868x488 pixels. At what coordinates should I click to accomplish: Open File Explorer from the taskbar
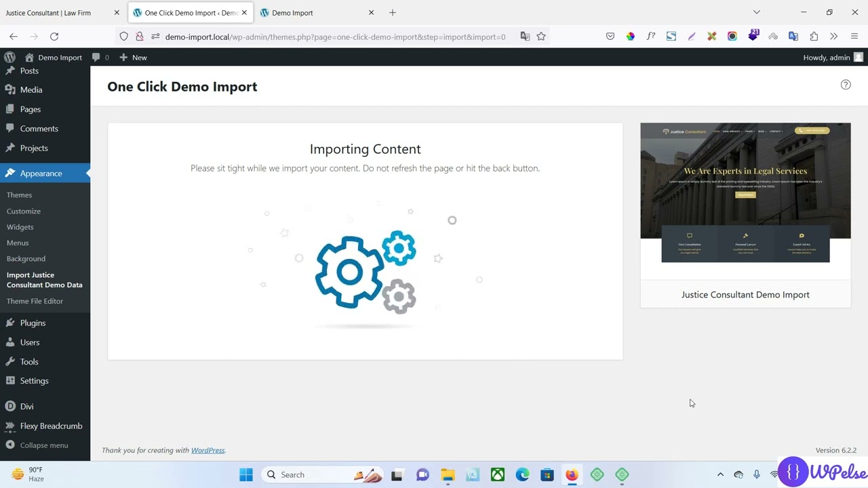click(448, 474)
